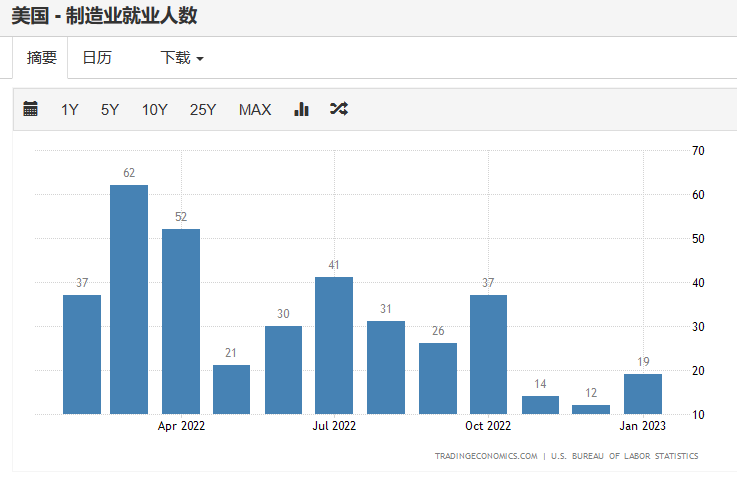The height and width of the screenshot is (480, 737).
Task: Select the 10Y time range
Action: [x=155, y=110]
